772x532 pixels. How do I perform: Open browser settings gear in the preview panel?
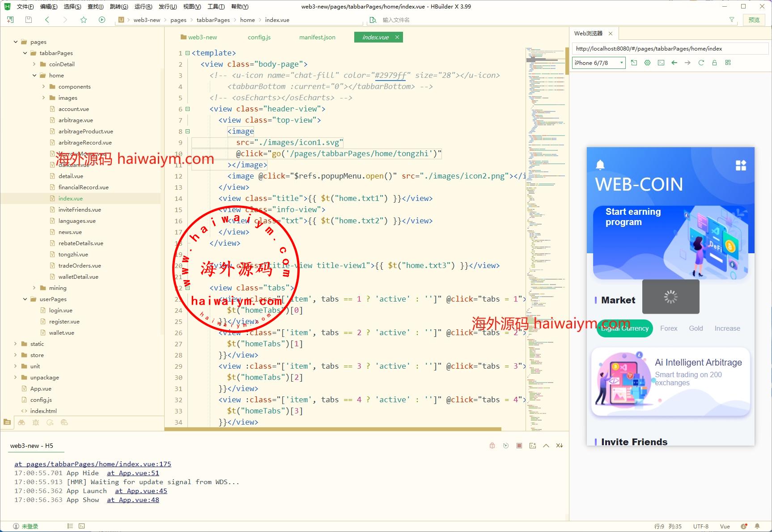(x=647, y=63)
